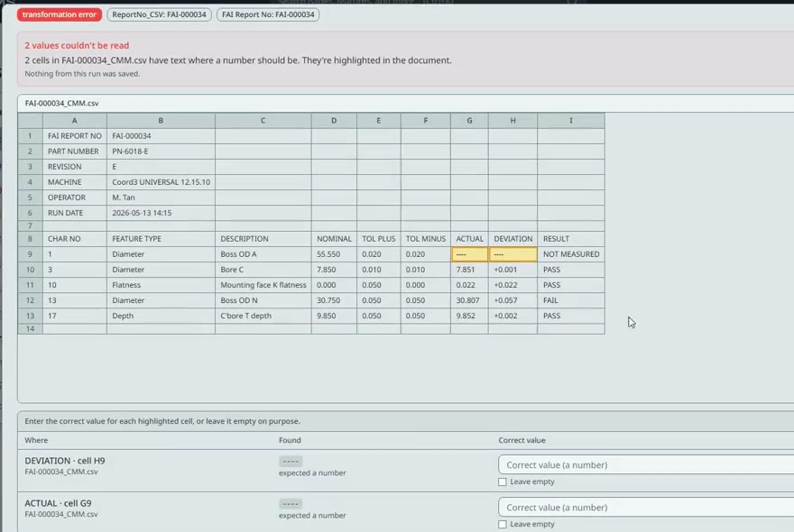
Task: Click the 'NOT MEASURED' result cell
Action: [x=570, y=254]
